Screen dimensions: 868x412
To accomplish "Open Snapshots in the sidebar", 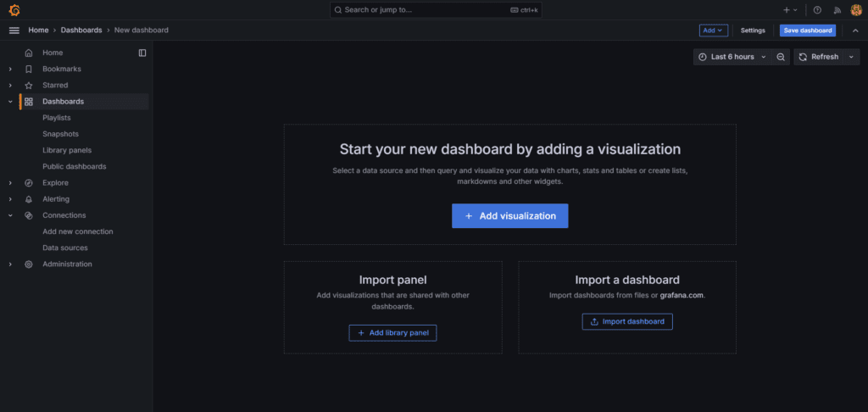I will [x=60, y=134].
